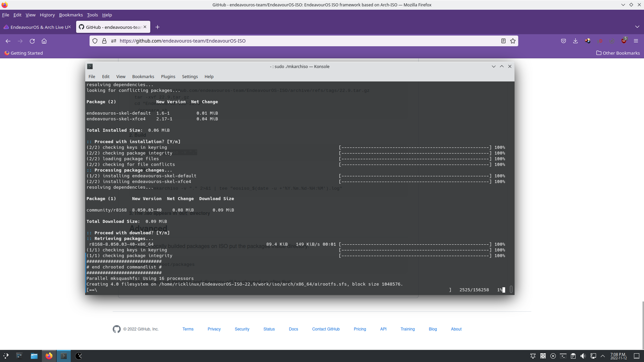
Task: Bookmark this page with the star
Action: point(513,41)
